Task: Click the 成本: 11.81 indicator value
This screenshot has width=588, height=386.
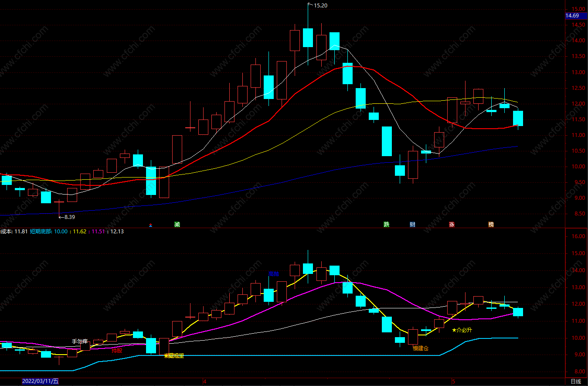Action: (14, 232)
